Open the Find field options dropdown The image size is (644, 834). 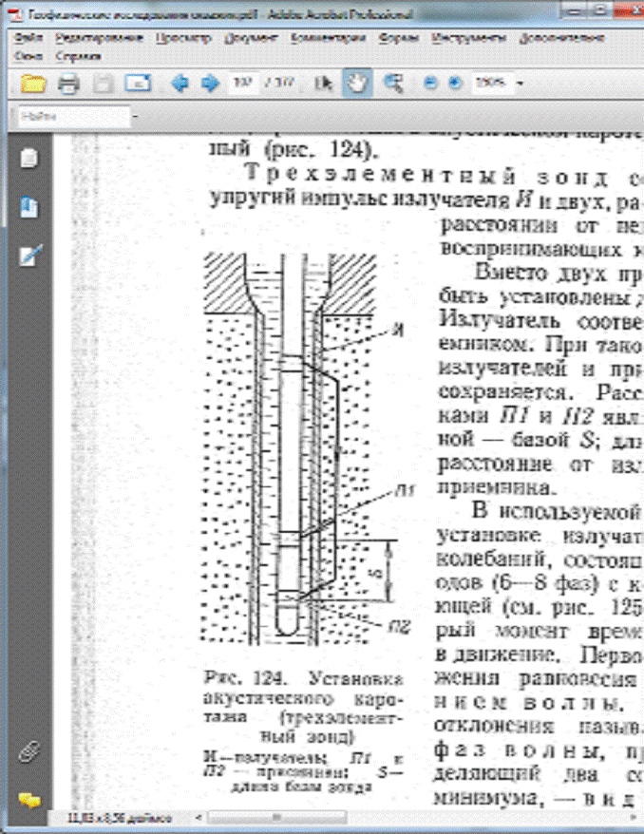pyautogui.click(x=136, y=117)
